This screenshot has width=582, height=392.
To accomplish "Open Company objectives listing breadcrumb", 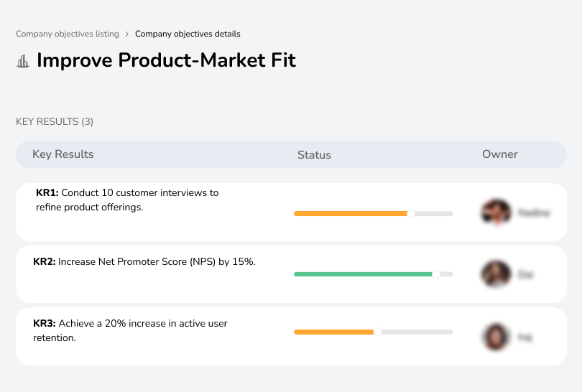I will tap(68, 34).
